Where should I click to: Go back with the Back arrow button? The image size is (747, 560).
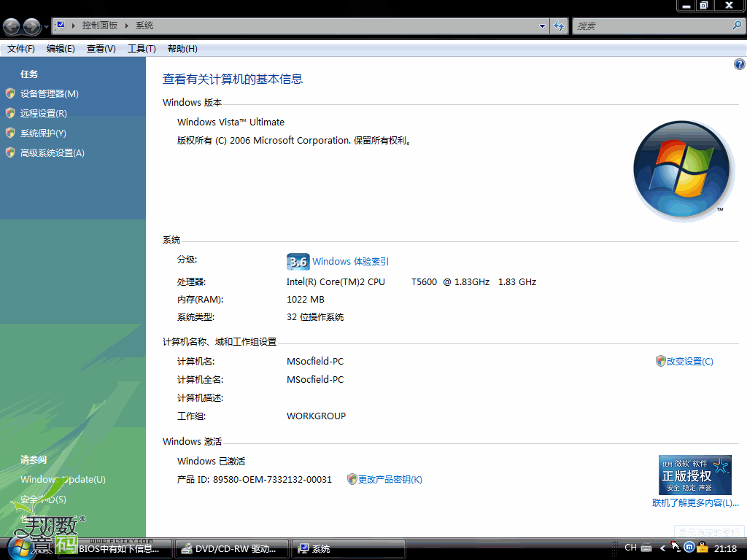click(12, 26)
